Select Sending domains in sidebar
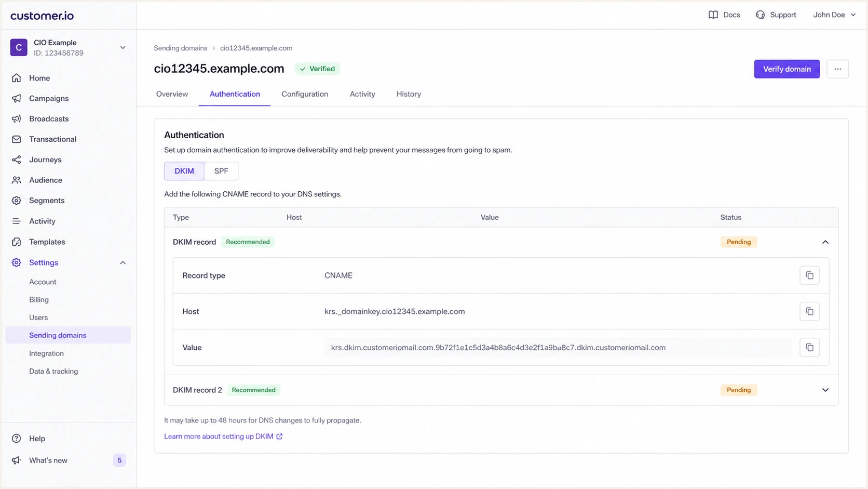868x489 pixels. (68, 335)
